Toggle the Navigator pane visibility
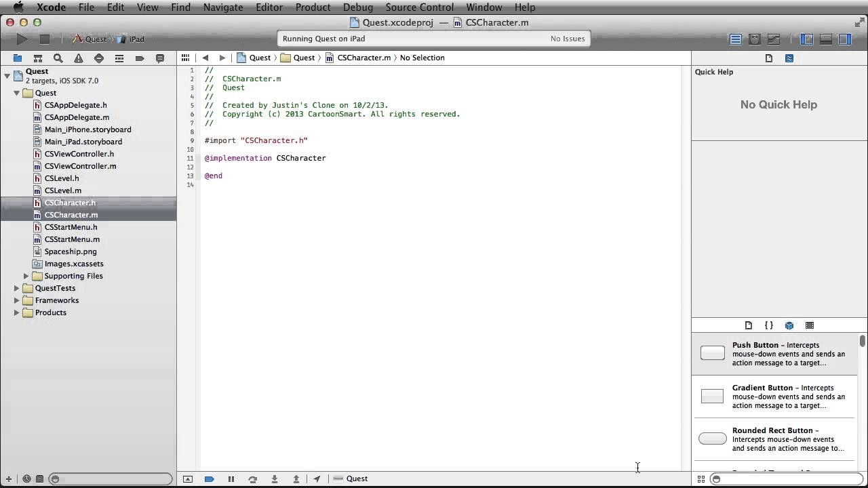 click(807, 39)
